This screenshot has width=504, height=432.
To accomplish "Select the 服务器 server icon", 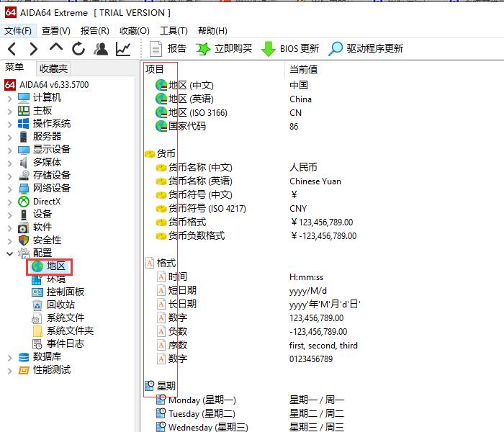I will 24,137.
